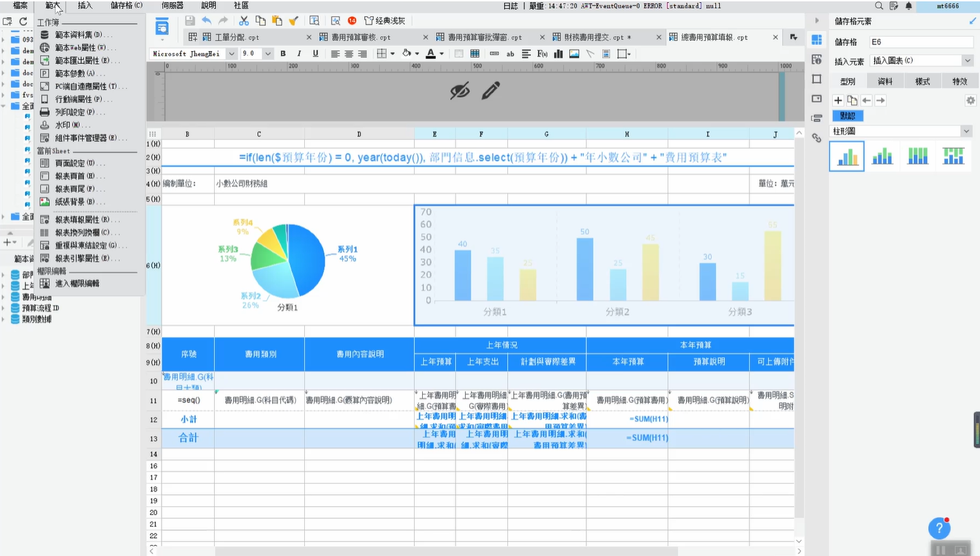Click the notification bell icon
The height and width of the screenshot is (556, 980).
tap(909, 5)
